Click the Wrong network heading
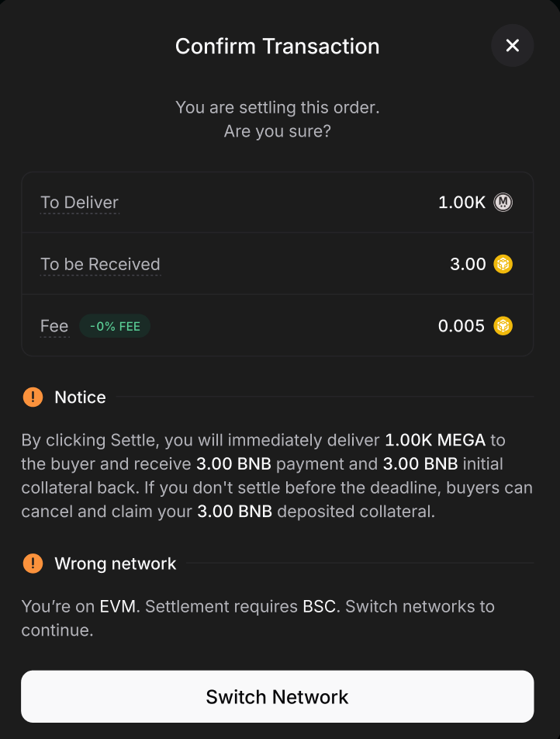Image resolution: width=560 pixels, height=739 pixels. coord(116,564)
